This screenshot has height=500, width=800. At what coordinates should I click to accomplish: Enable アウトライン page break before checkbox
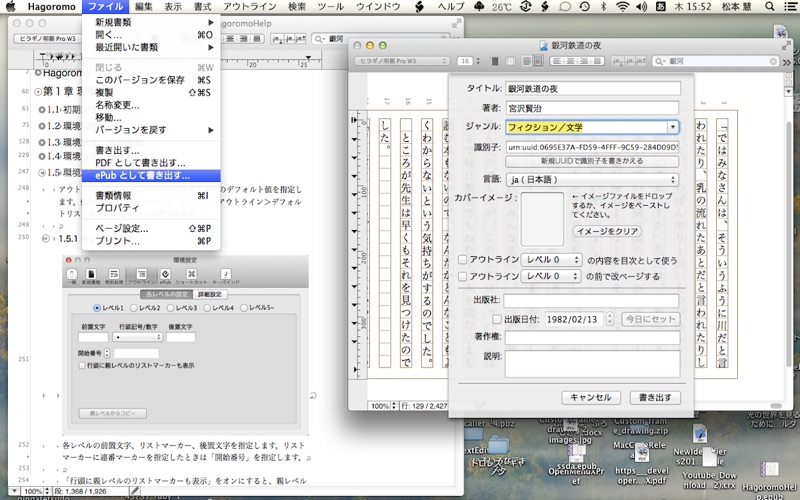[x=462, y=277]
